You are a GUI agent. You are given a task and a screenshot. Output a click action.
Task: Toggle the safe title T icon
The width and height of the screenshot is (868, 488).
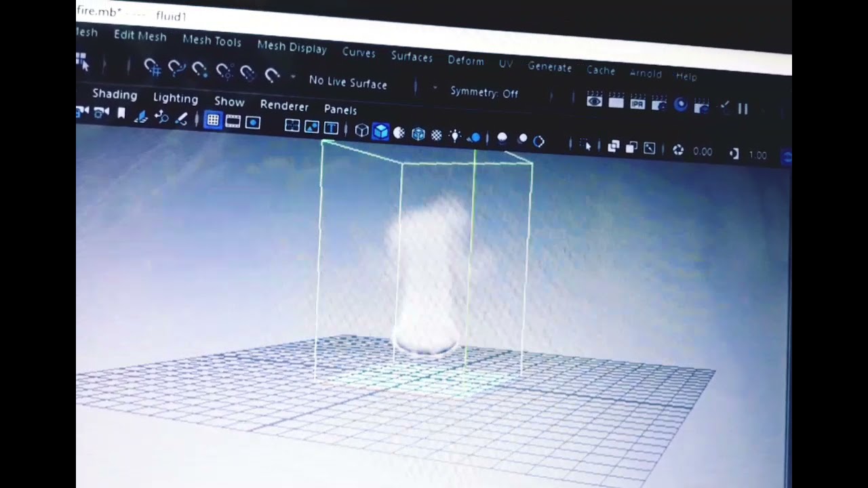point(331,127)
